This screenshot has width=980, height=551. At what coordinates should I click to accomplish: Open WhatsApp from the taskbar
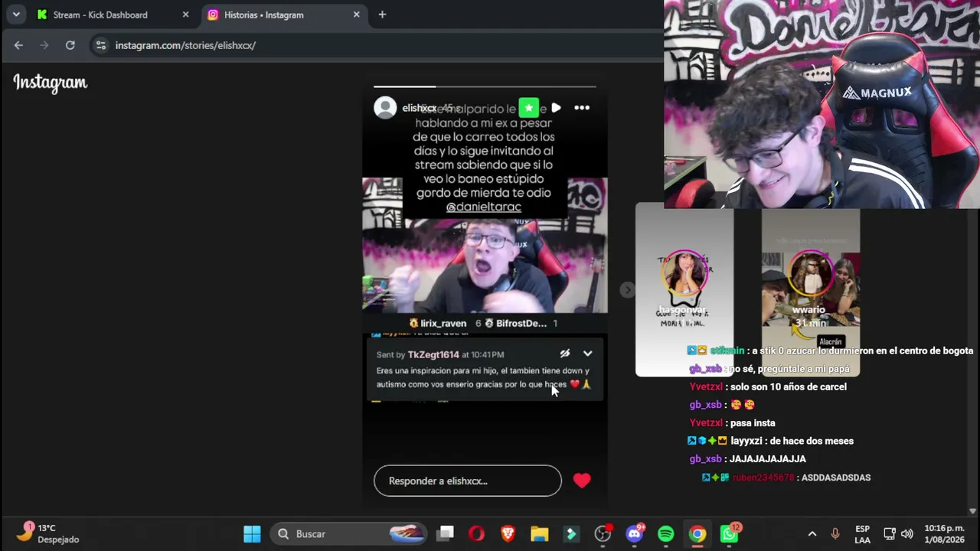pyautogui.click(x=729, y=533)
